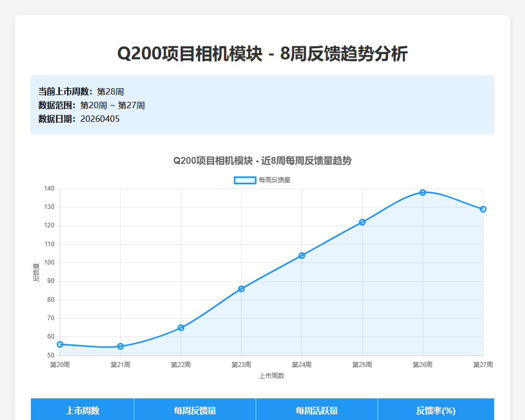Click the 每周活跃量 table header
Viewport: 525px width, 420px height.
[x=317, y=410]
